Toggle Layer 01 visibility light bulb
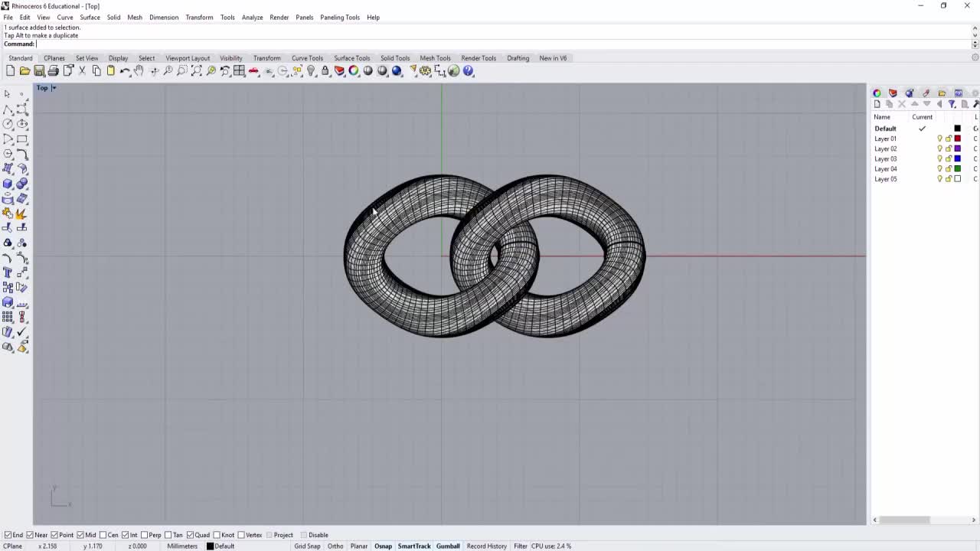Image resolution: width=980 pixels, height=551 pixels. pos(939,139)
